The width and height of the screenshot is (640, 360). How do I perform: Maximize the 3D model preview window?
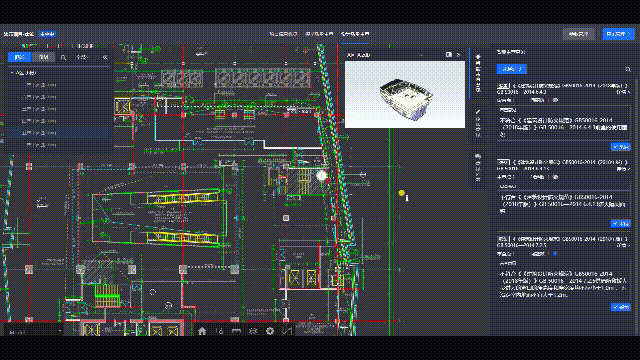pyautogui.click(x=449, y=55)
